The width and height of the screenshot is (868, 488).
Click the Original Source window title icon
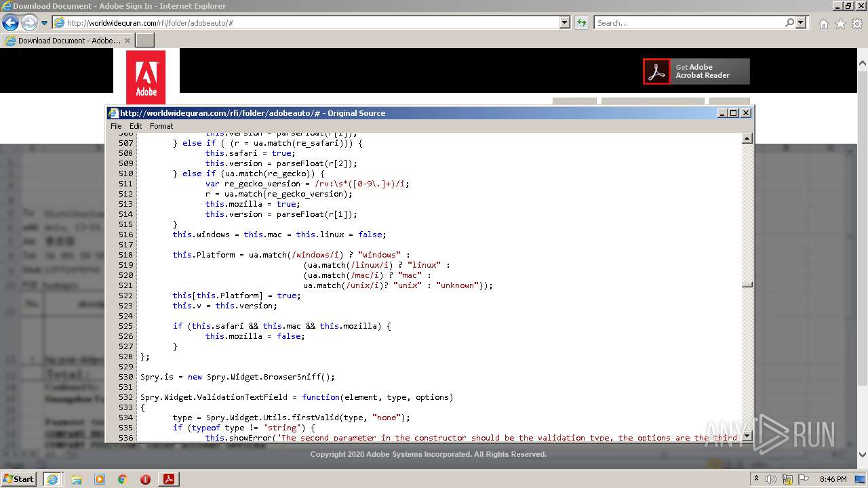[x=113, y=113]
